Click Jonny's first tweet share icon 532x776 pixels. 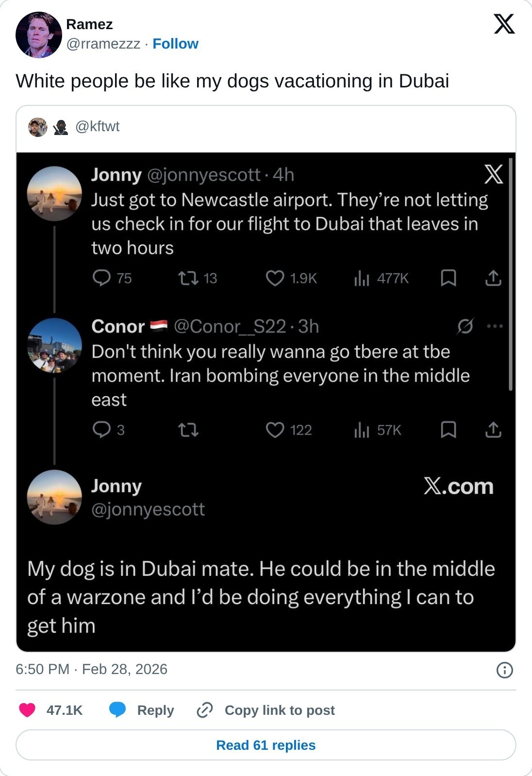point(493,278)
